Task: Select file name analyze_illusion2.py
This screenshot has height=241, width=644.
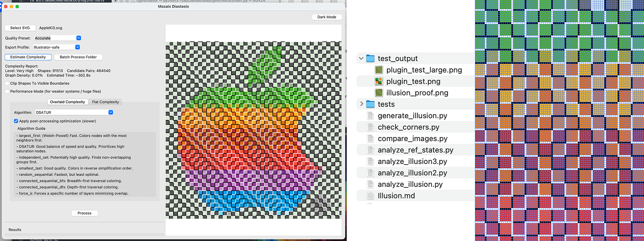Action: [412, 173]
